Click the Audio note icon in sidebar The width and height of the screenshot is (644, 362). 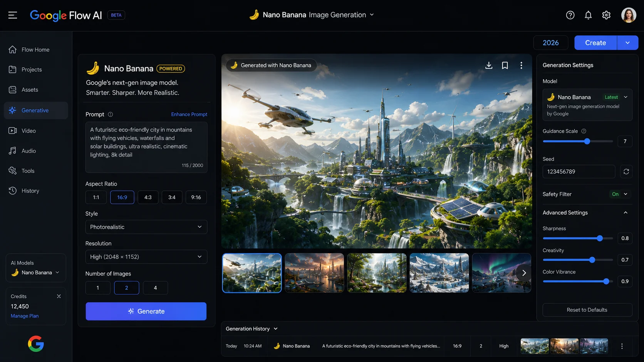click(x=13, y=151)
